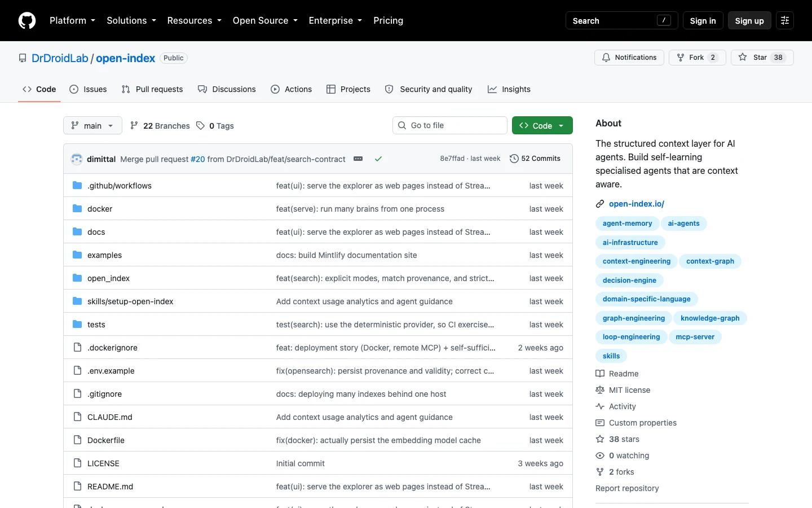Click the branch icon beside 22 Branches
The height and width of the screenshot is (508, 812).
coord(134,125)
